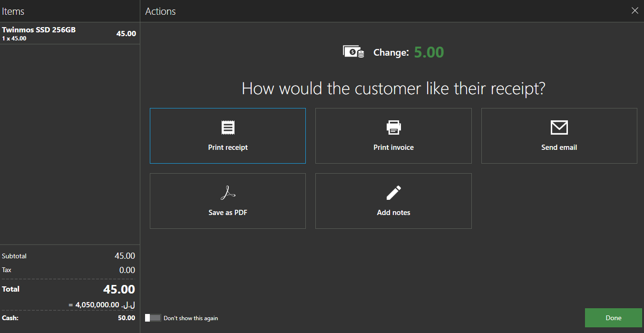Pick the Send email label
This screenshot has height=333, width=644.
559,147
